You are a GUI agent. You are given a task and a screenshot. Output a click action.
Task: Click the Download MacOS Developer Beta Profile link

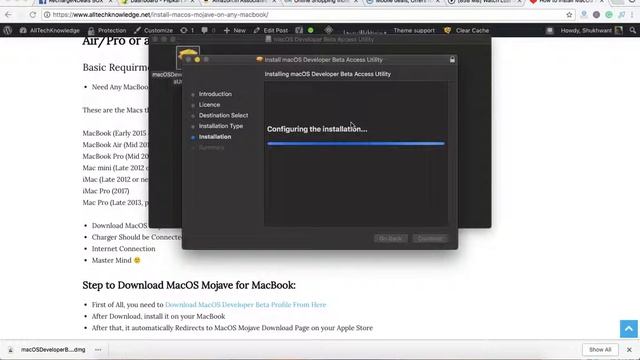point(246,304)
